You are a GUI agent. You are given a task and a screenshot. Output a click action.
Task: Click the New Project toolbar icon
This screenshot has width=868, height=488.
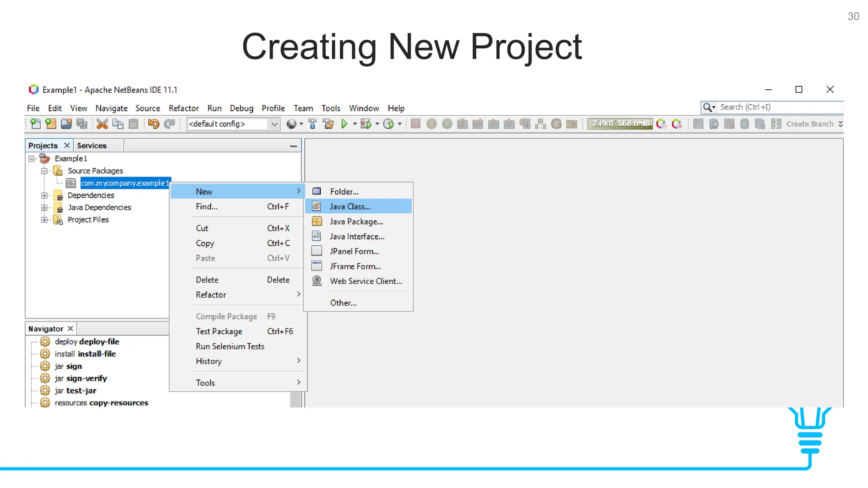pos(51,124)
